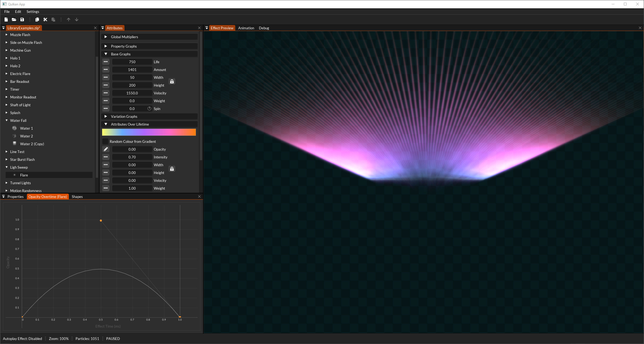Click the Copy icon in the toolbar
Screen dimensions: 644x344
[x=37, y=19]
